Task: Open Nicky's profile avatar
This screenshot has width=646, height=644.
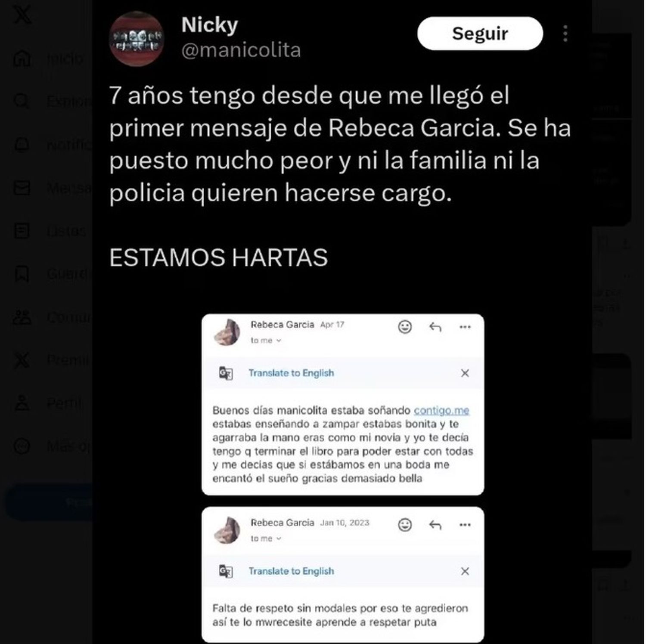Action: (136, 39)
